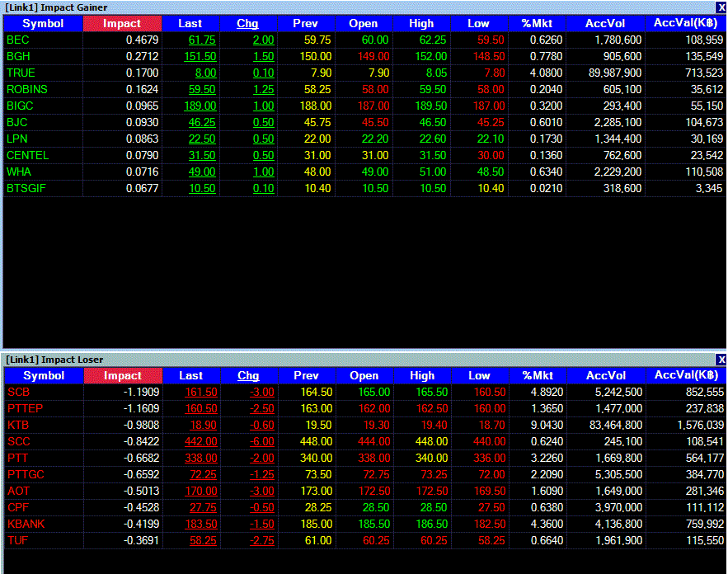Select the BEC symbol row
Viewport: 728px width, 574px height.
tap(364, 40)
